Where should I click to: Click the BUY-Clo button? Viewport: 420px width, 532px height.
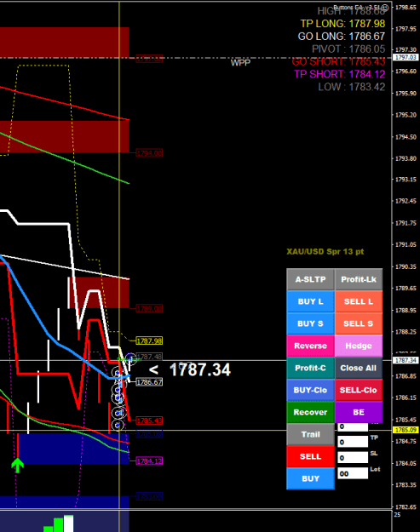point(310,390)
